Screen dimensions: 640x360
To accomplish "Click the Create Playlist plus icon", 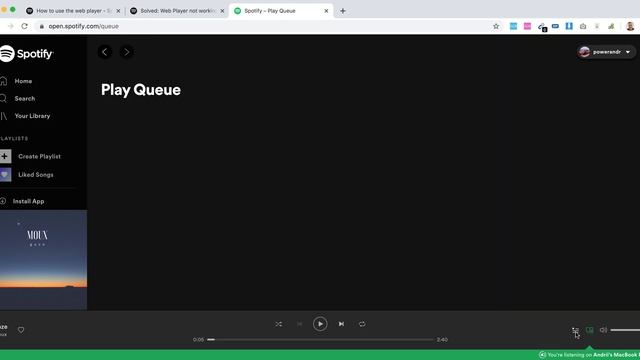I will (x=5, y=156).
